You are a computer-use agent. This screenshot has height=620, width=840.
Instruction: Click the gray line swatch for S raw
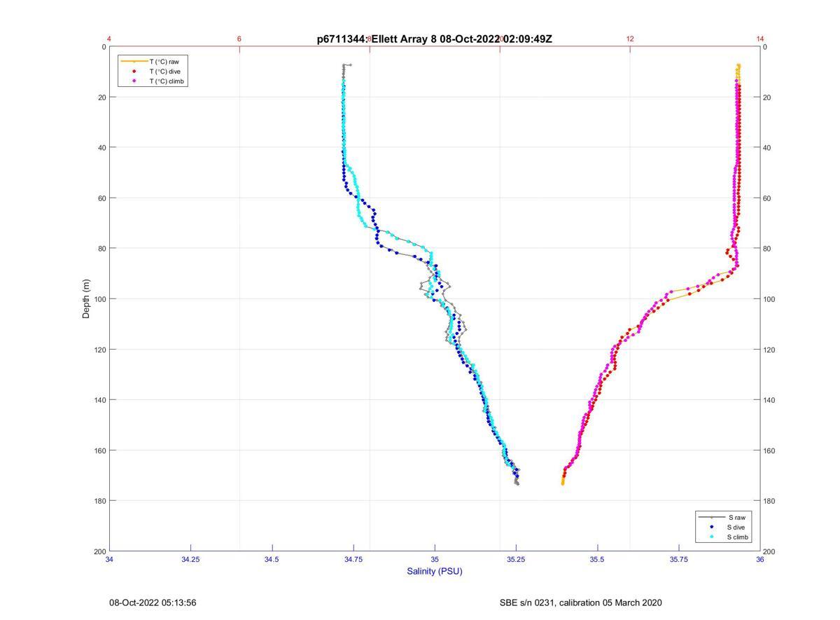click(x=712, y=517)
